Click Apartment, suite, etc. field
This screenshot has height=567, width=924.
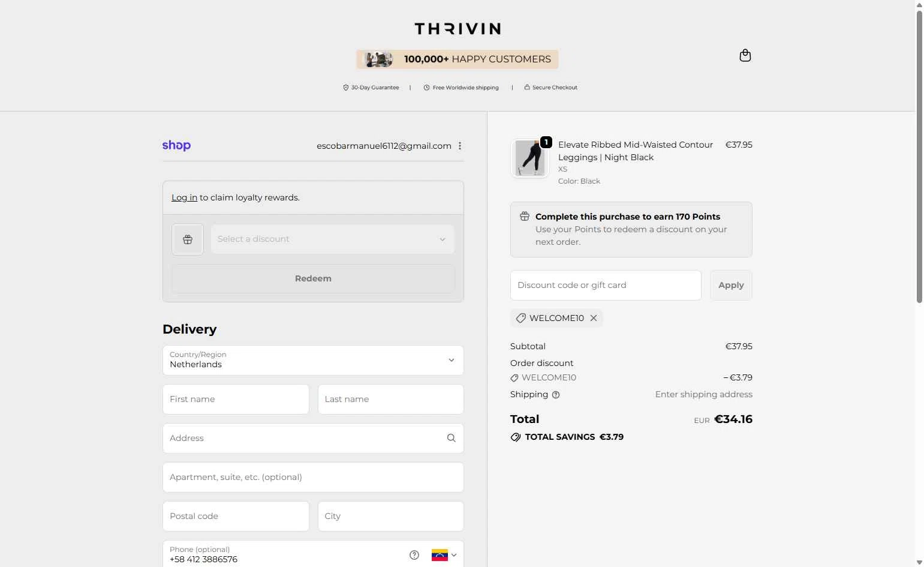click(313, 477)
